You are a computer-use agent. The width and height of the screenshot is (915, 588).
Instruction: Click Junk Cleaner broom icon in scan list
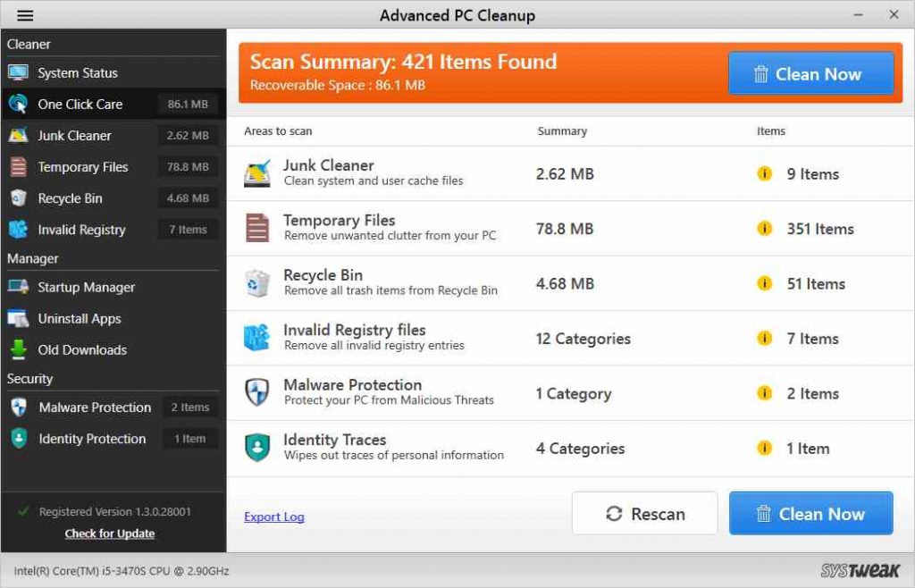point(257,173)
